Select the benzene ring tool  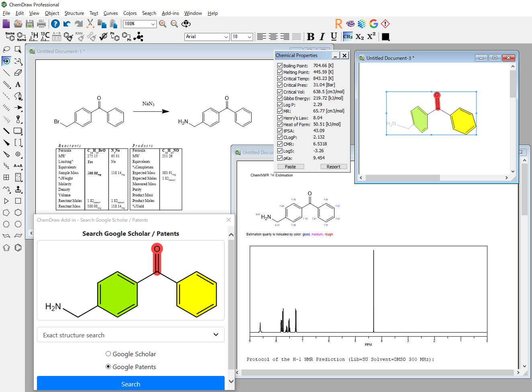point(18,247)
